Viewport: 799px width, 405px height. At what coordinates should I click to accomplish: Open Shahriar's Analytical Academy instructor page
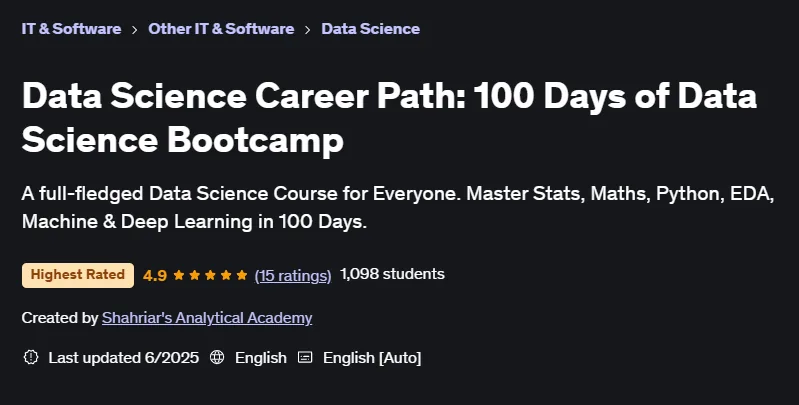[x=207, y=318]
